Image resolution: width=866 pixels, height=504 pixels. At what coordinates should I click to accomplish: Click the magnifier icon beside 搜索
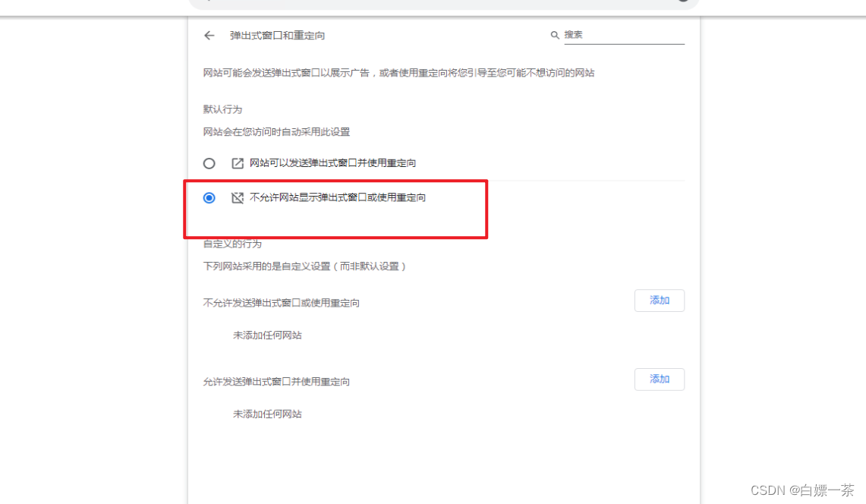tap(555, 35)
